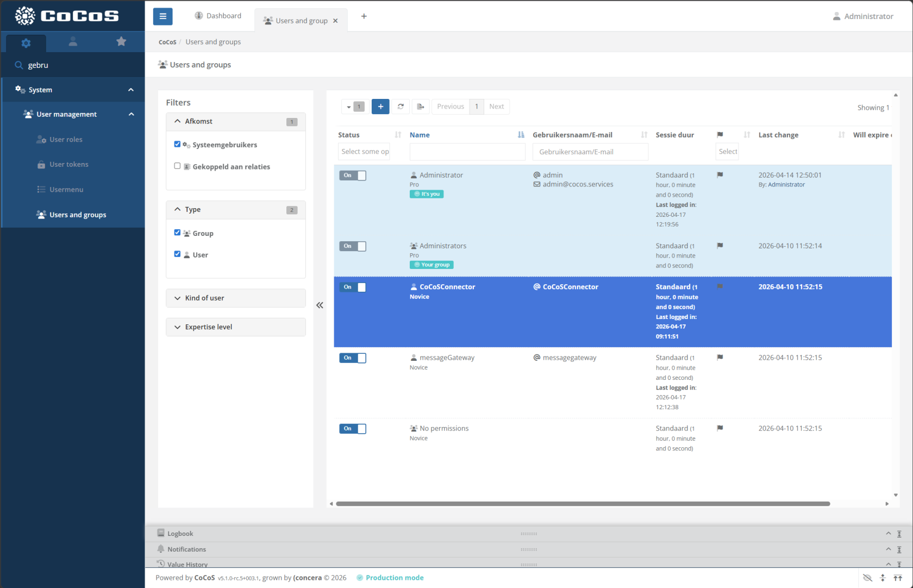The image size is (913, 588).
Task: Click the search magnifier icon in sidebar
Action: pos(19,65)
